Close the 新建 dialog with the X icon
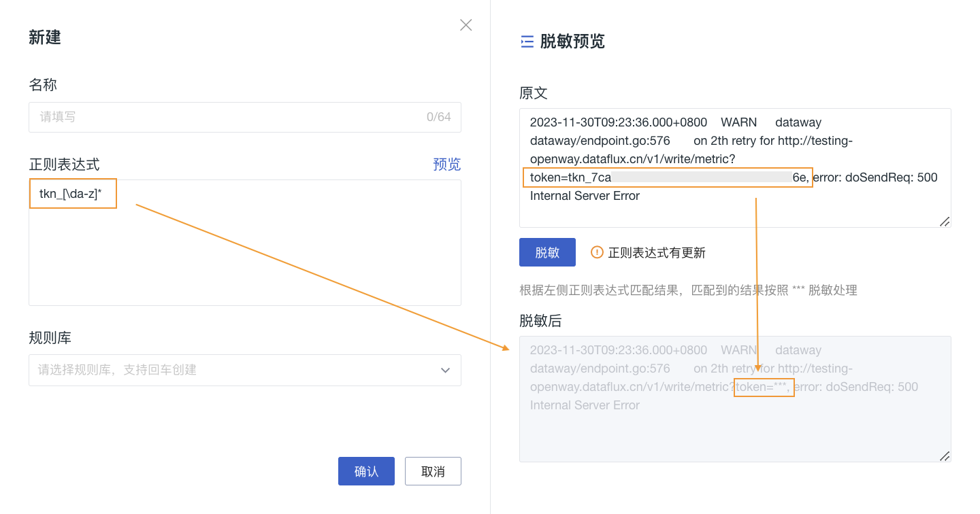 coord(465,25)
